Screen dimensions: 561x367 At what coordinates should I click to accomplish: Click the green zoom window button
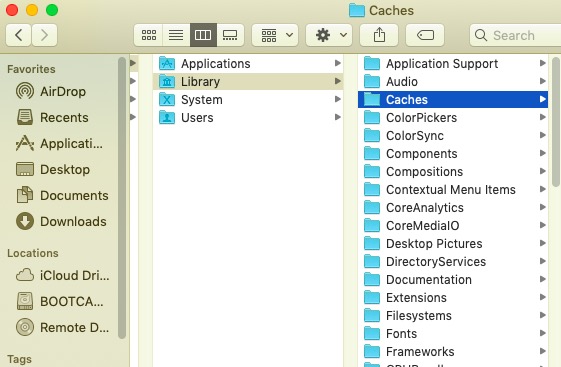coord(52,10)
